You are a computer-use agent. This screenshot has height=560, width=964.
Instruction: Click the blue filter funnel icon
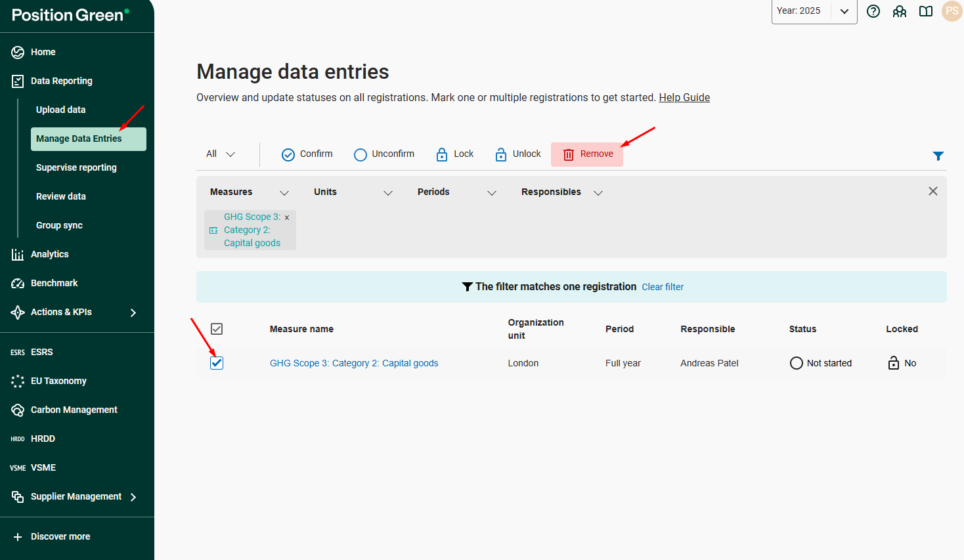click(938, 156)
